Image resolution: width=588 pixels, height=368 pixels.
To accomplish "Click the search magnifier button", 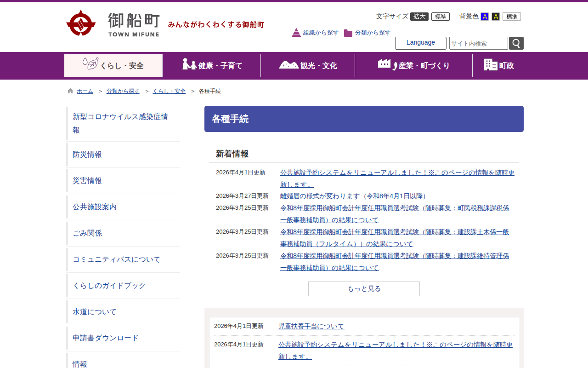I will pyautogui.click(x=516, y=43).
